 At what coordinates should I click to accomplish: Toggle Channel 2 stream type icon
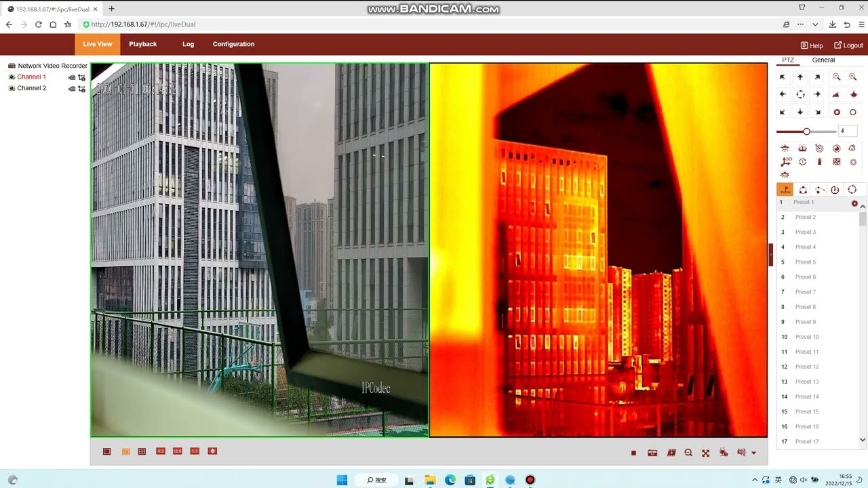coord(82,88)
